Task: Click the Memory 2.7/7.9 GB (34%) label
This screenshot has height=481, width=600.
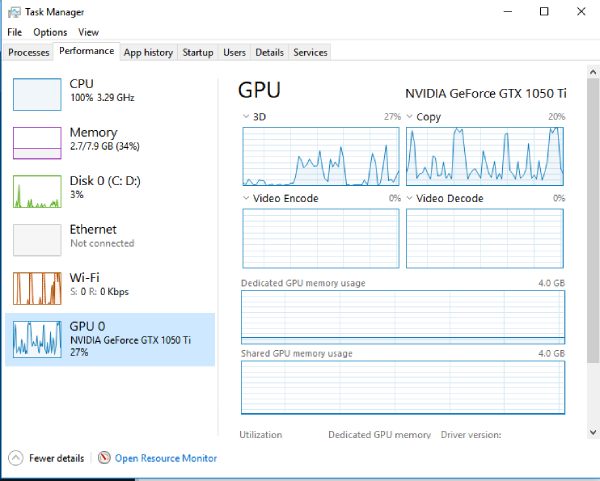Action: tap(104, 139)
